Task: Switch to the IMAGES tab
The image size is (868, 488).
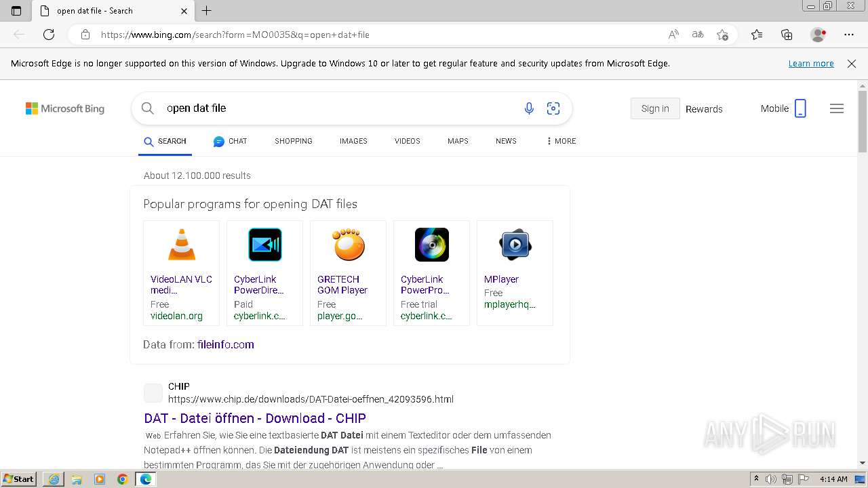Action: point(353,141)
